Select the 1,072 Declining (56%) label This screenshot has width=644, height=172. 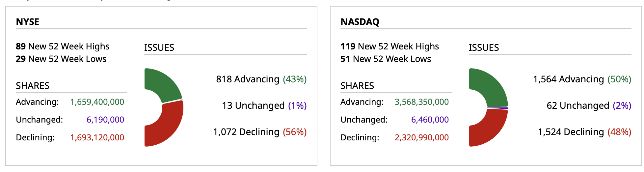(x=260, y=132)
